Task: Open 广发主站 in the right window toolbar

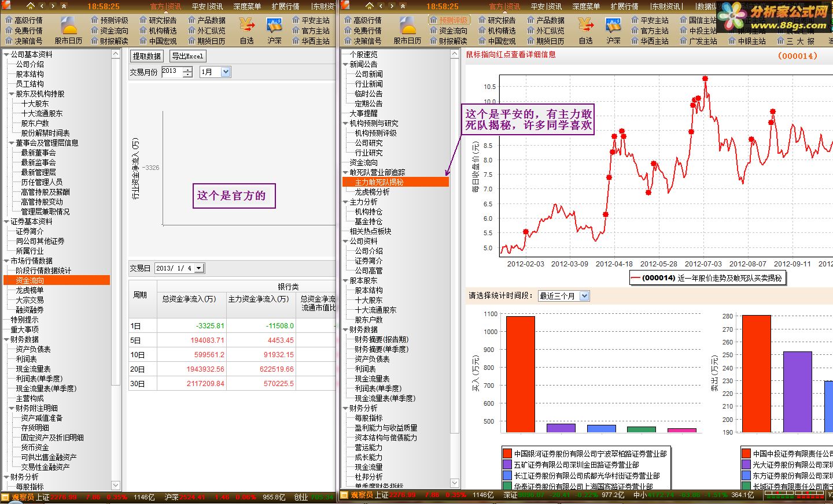Action: (x=698, y=40)
